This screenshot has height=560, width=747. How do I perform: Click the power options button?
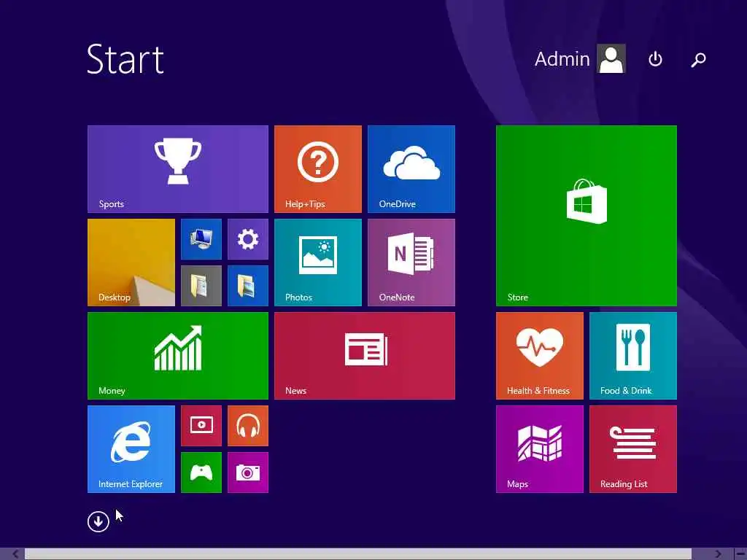coord(655,59)
